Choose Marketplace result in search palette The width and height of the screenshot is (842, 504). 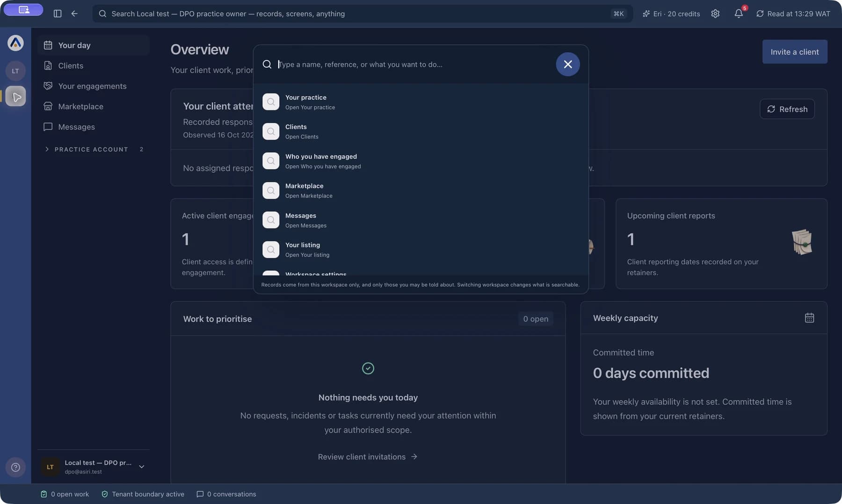[x=421, y=190]
